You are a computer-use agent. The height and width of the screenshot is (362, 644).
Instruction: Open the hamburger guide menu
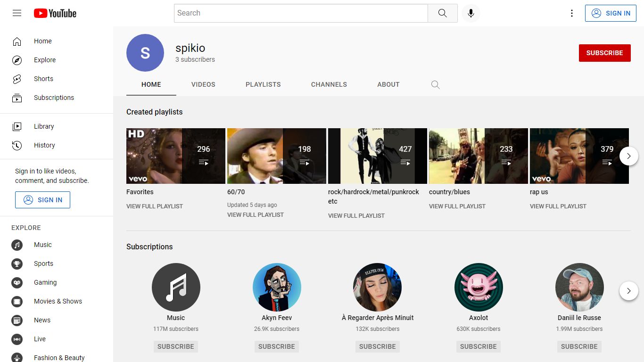pos(17,13)
